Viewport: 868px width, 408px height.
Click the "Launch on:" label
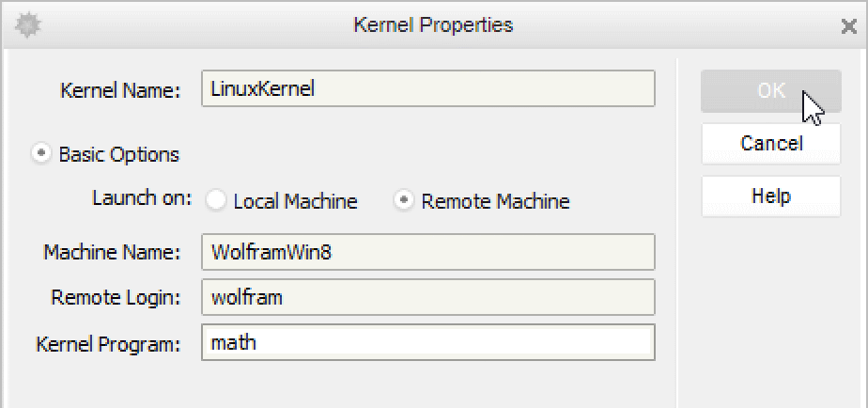[142, 199]
